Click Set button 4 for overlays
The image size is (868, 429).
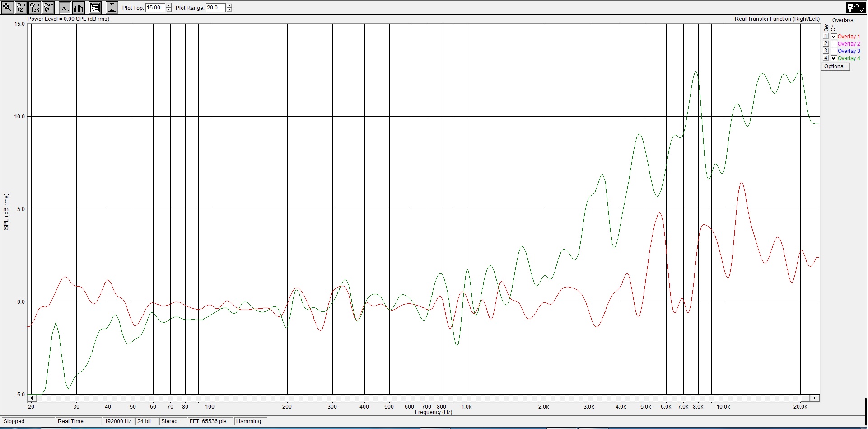click(826, 58)
